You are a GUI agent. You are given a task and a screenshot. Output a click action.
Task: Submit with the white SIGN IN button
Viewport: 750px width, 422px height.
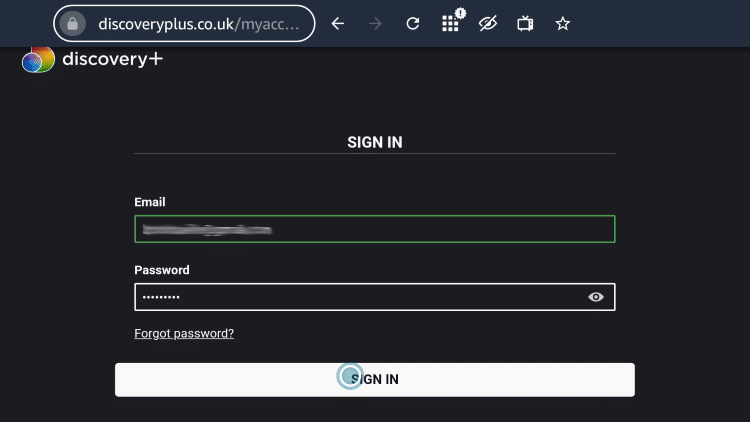[375, 380]
